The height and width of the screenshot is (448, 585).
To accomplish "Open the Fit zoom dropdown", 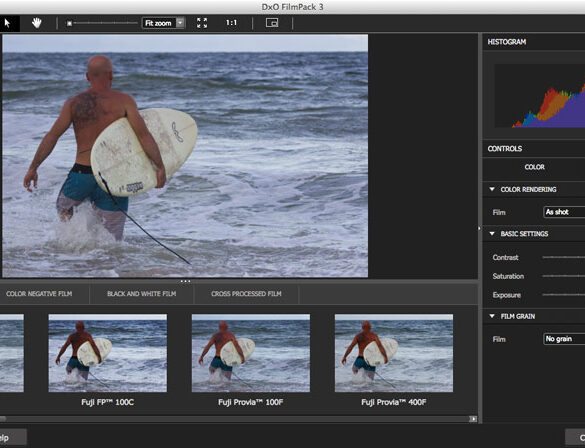I will click(163, 23).
